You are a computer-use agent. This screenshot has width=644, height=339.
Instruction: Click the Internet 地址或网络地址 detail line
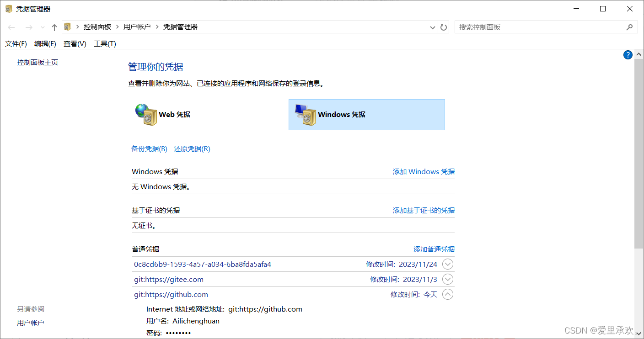[x=224, y=309]
